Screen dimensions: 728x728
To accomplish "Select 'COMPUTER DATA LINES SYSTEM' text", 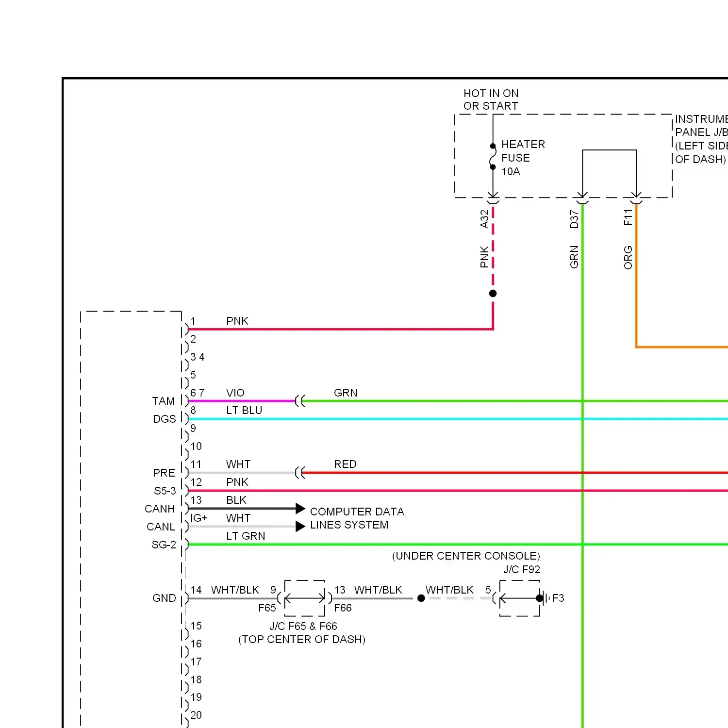I will coord(357,518).
